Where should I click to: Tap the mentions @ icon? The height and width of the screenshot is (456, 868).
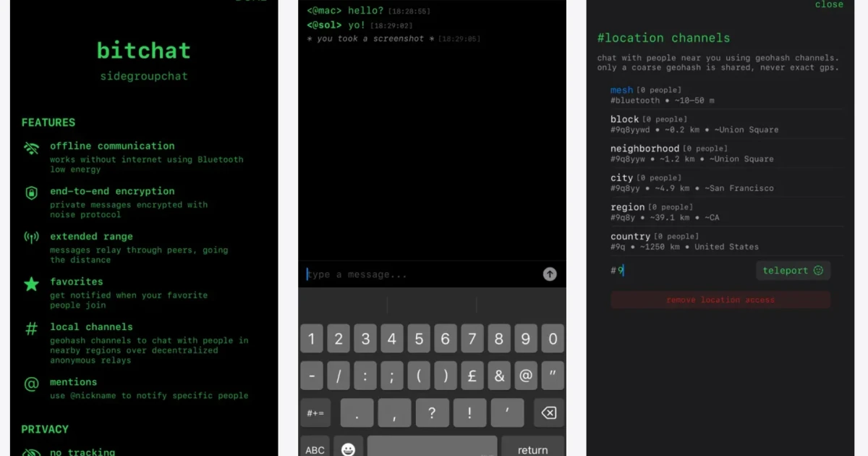pyautogui.click(x=31, y=385)
